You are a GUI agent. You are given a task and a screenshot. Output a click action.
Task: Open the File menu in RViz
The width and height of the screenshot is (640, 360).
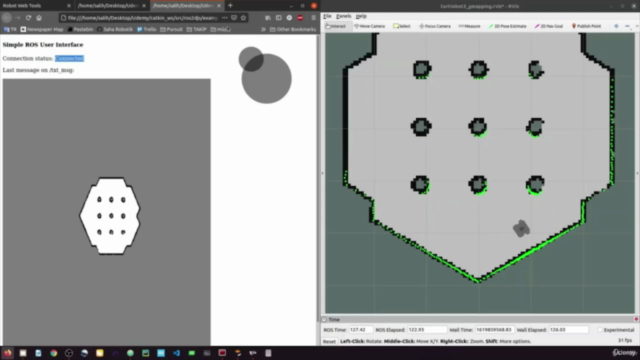tap(327, 16)
